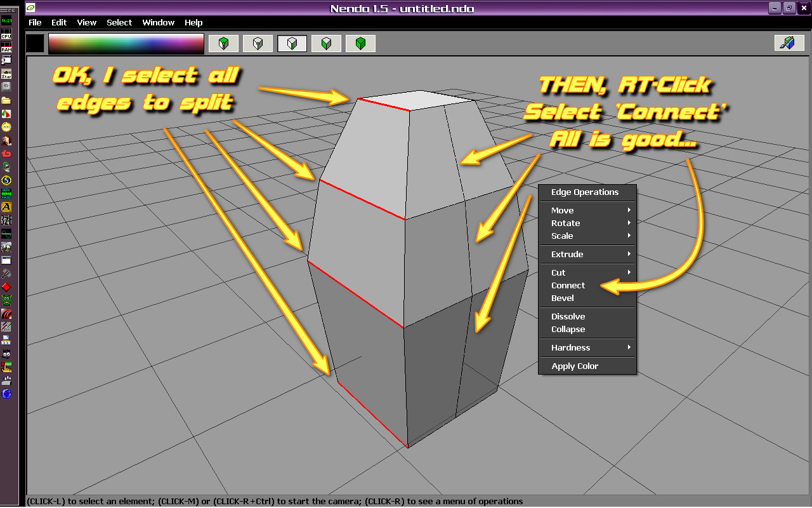Screen dimensions: 812x508
Task: Click the first cube icon in toolbar
Action: [x=223, y=44]
